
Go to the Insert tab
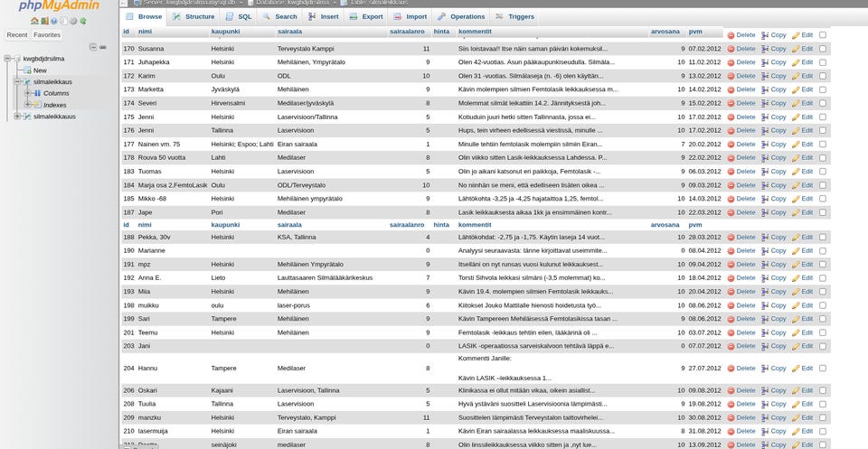pos(324,16)
